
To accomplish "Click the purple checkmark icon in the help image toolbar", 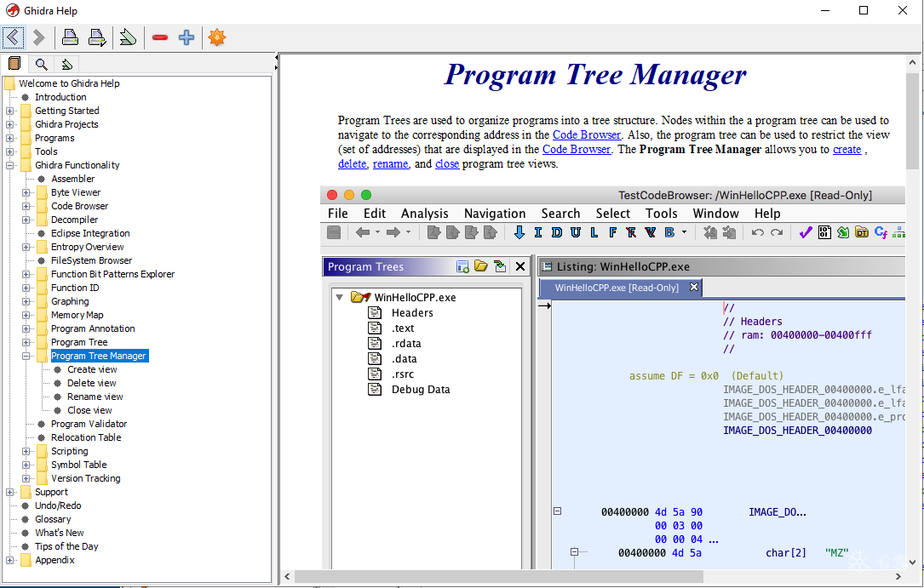I will [805, 232].
